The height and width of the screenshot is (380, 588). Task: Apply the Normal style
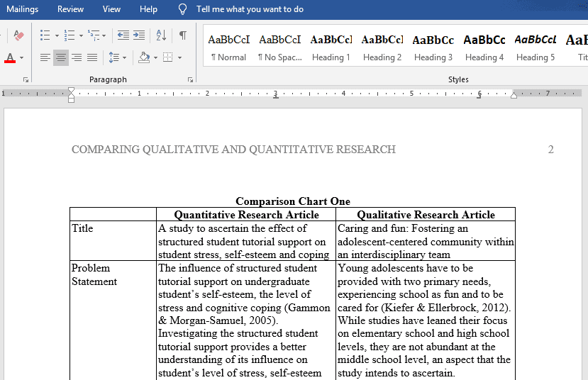[229, 47]
